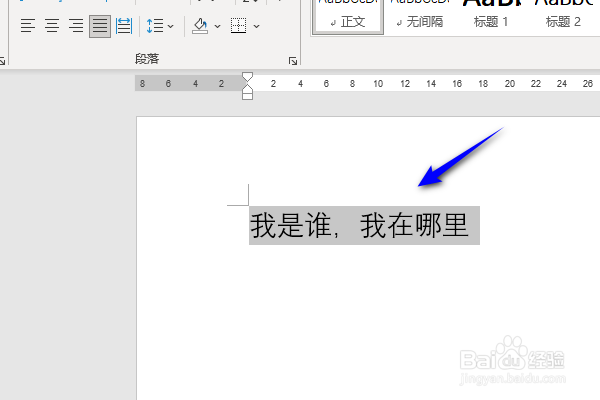600x400 pixels.
Task: Select the left indent square ruler marker
Action: pos(248,96)
